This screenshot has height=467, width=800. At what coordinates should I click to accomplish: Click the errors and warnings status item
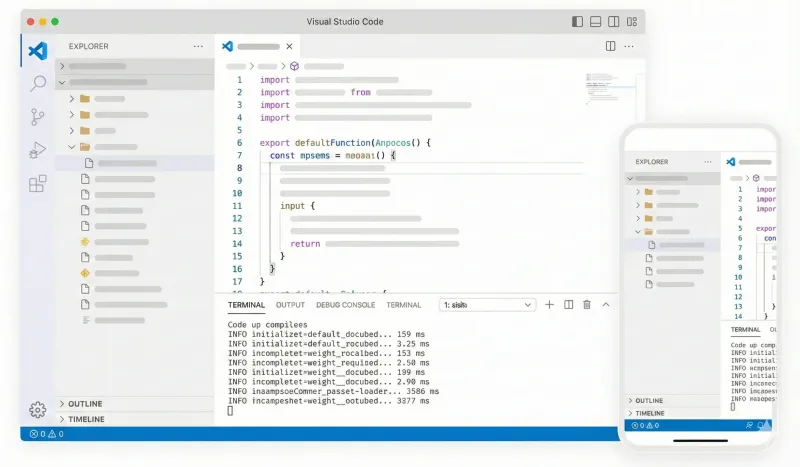pos(46,434)
